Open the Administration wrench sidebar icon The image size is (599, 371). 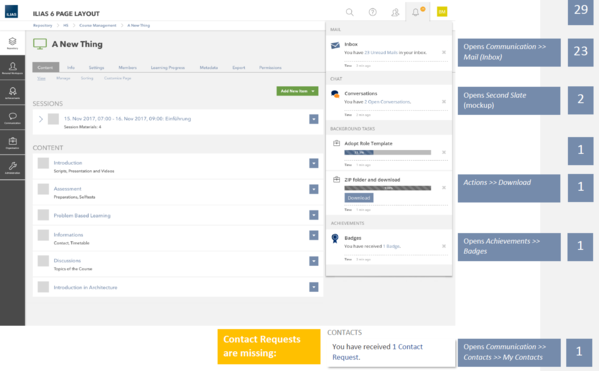[x=12, y=167]
